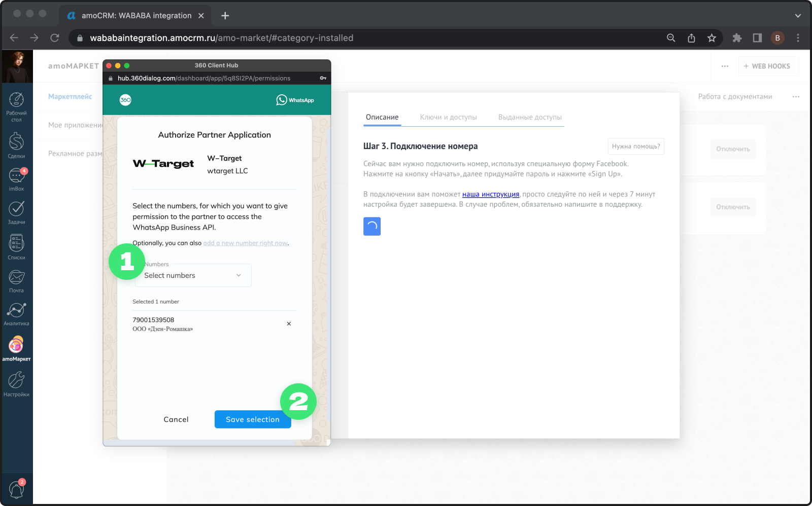
Task: Click WEB HOOKS button
Action: point(767,66)
